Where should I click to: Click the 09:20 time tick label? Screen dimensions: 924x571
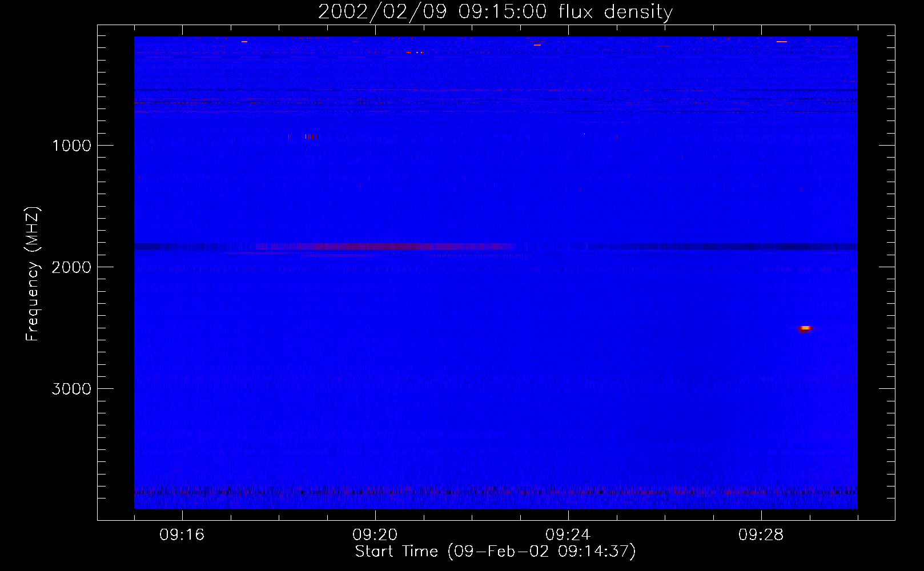pyautogui.click(x=375, y=535)
